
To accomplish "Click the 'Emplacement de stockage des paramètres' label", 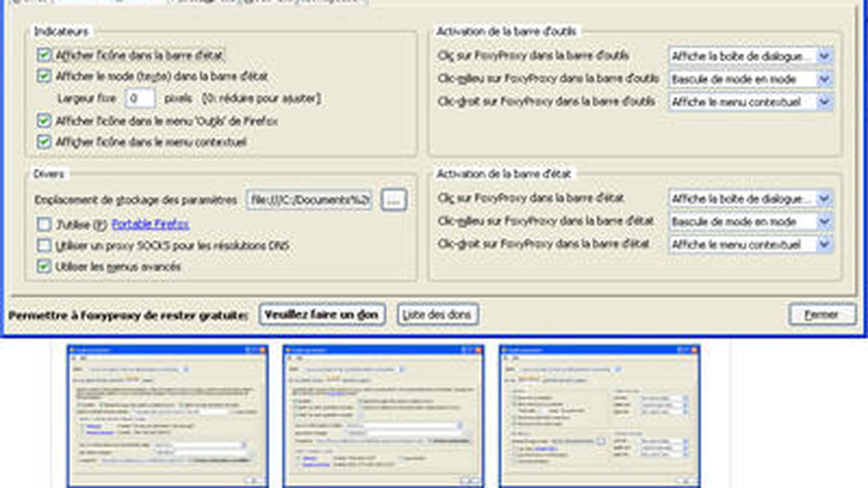I will point(136,200).
